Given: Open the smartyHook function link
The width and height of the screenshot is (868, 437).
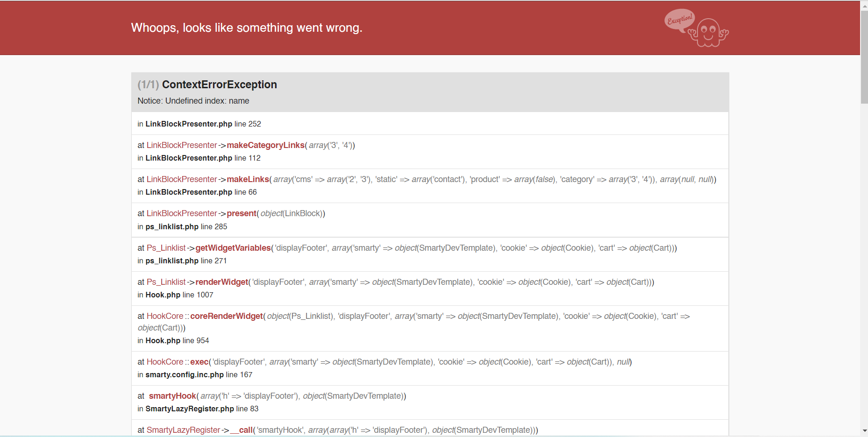Looking at the screenshot, I should 172,396.
